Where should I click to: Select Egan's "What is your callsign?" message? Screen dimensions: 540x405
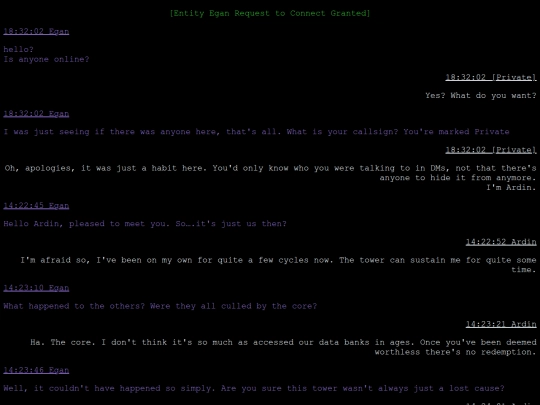(256, 132)
